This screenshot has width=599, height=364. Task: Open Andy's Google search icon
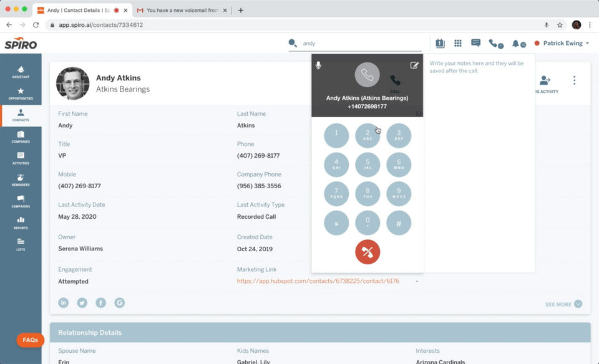[x=120, y=302]
